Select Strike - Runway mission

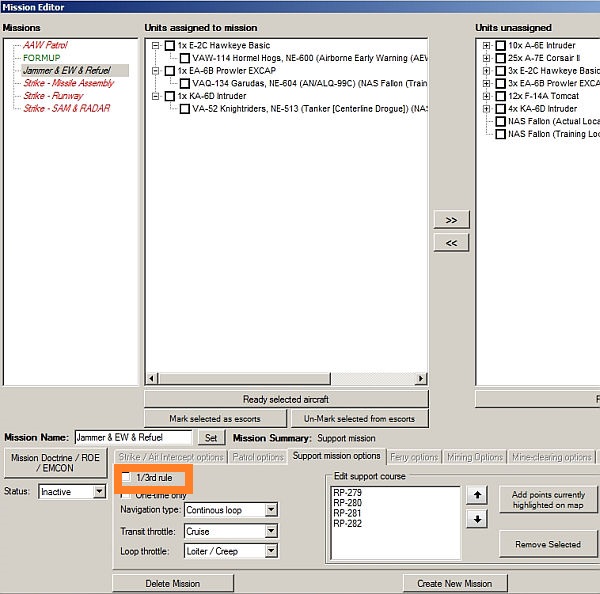[x=53, y=96]
